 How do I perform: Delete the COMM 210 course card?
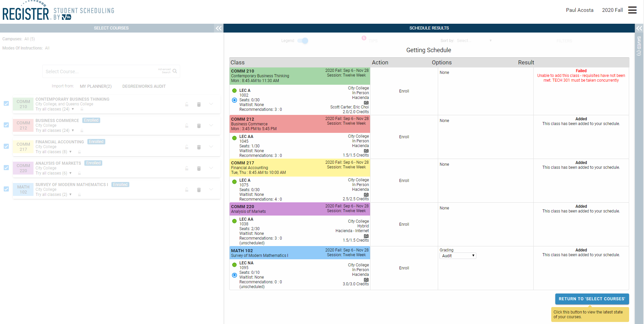click(199, 104)
